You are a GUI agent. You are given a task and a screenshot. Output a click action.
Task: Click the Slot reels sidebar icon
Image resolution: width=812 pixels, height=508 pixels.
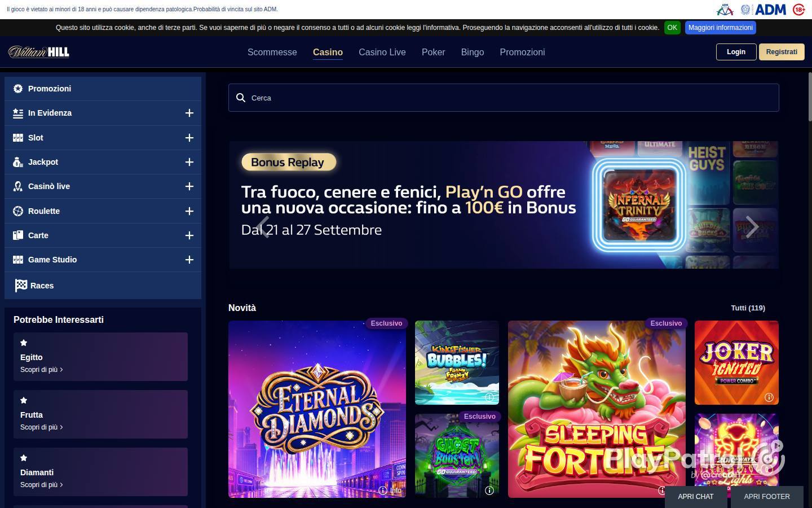(x=18, y=138)
